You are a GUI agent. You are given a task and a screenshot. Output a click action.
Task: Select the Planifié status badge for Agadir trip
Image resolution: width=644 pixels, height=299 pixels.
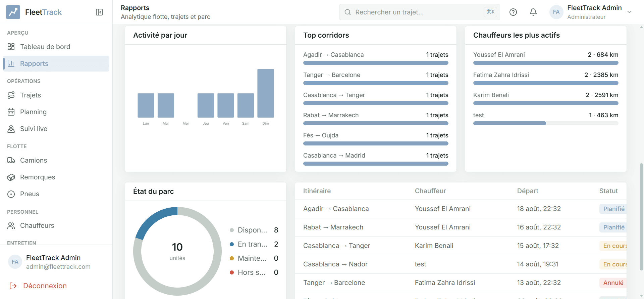point(613,209)
